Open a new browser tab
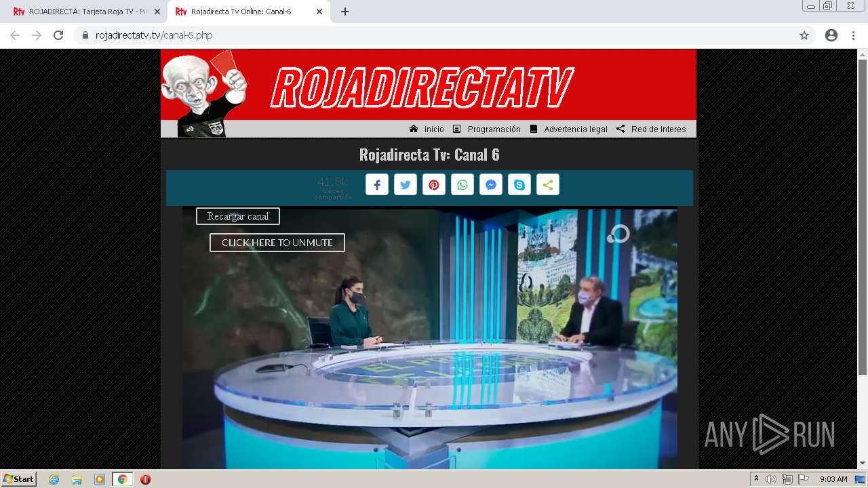 [345, 12]
